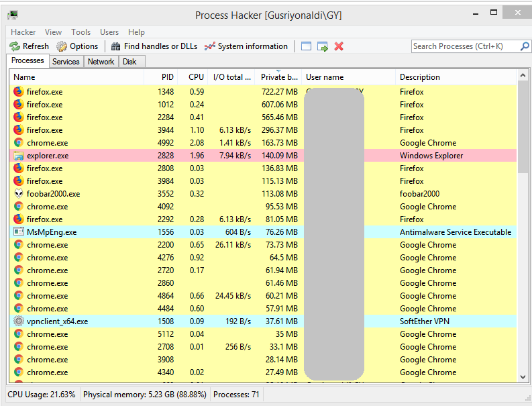Click foobar2000.exe alien icon
This screenshot has width=532, height=406.
[18, 193]
